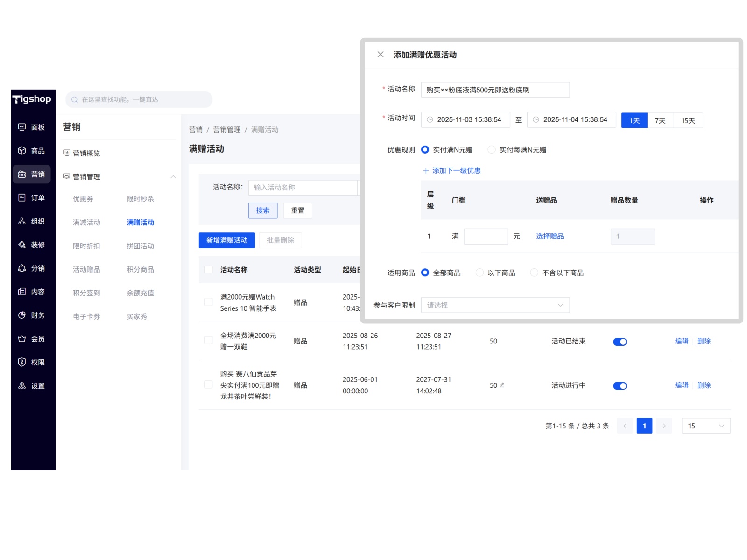747x560 pixels.
Task: Choose the 以下商品 radio button
Action: pos(479,273)
